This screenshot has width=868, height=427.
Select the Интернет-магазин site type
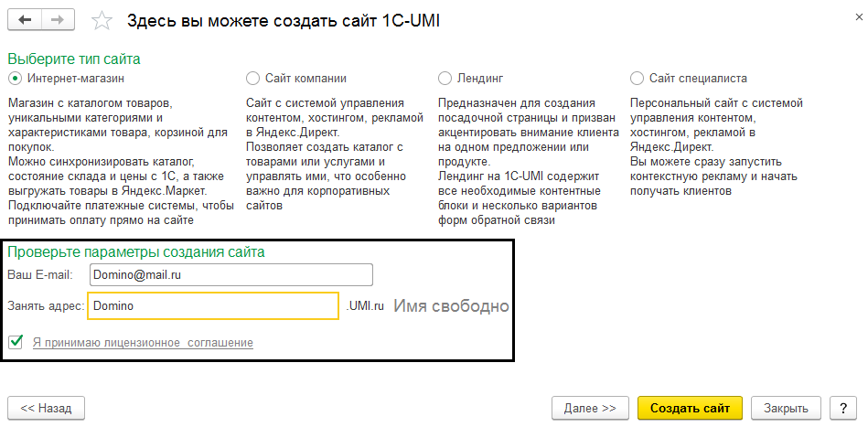(x=15, y=79)
